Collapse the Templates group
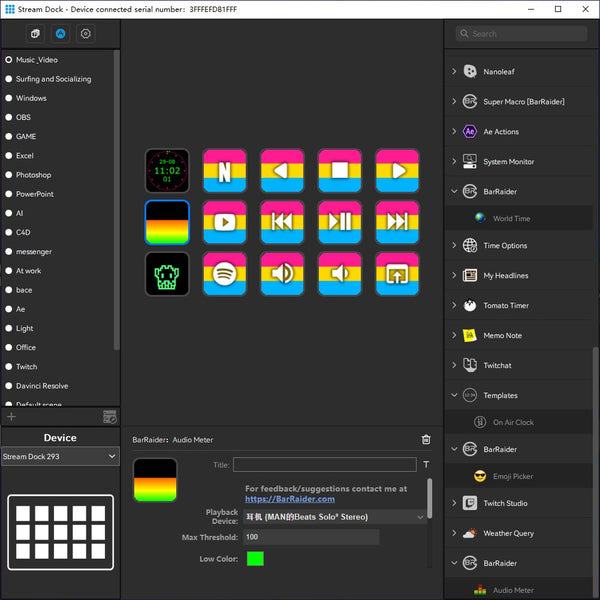 coord(454,395)
